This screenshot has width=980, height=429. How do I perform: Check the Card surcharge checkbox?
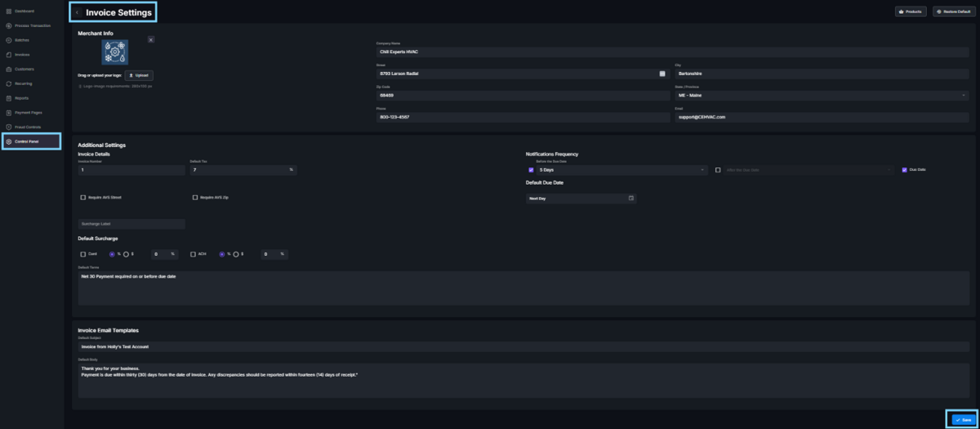click(82, 254)
